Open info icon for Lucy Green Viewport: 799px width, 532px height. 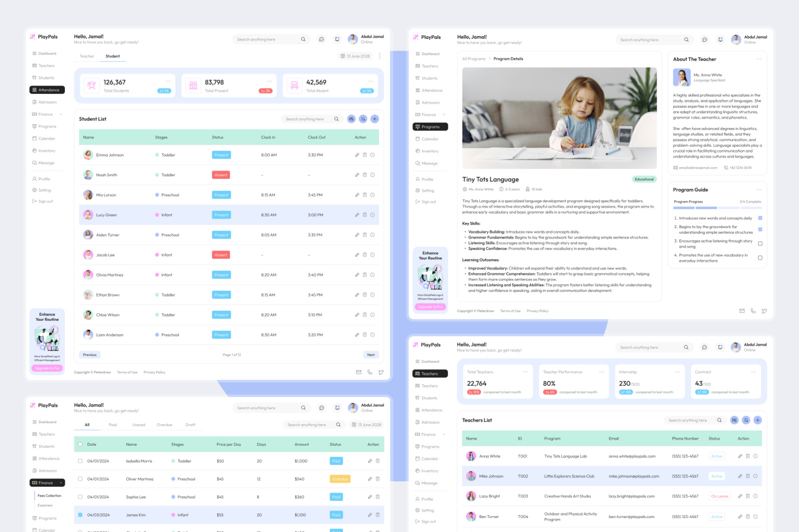click(x=373, y=215)
